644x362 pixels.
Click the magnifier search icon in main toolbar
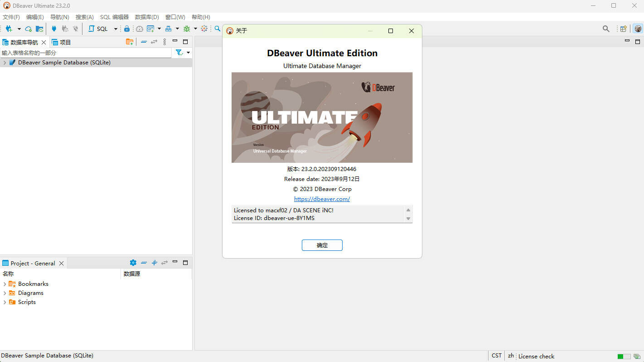coord(218,29)
